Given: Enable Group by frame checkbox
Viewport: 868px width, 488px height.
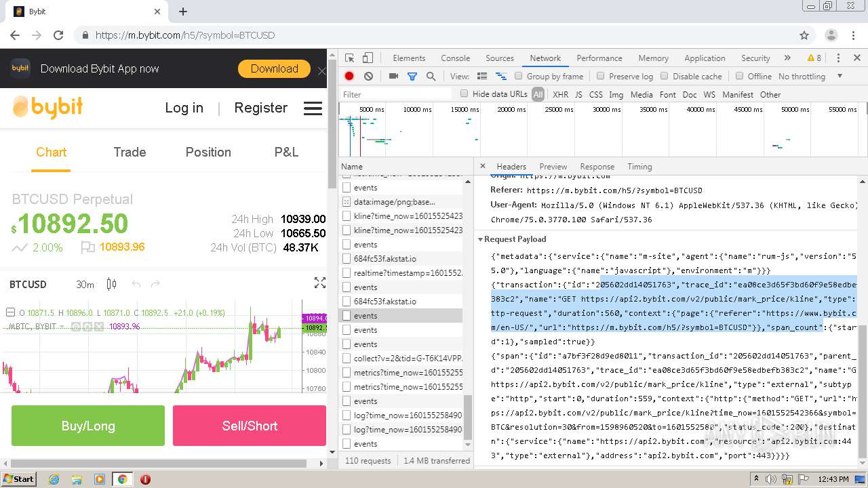Looking at the screenshot, I should 519,76.
